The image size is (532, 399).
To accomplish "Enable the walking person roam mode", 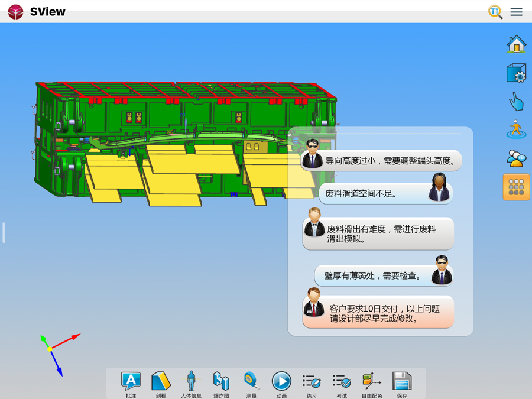I will point(516,130).
